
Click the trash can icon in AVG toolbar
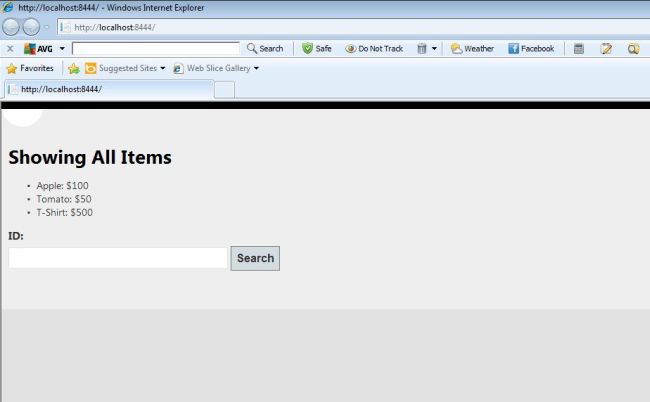(x=422, y=48)
